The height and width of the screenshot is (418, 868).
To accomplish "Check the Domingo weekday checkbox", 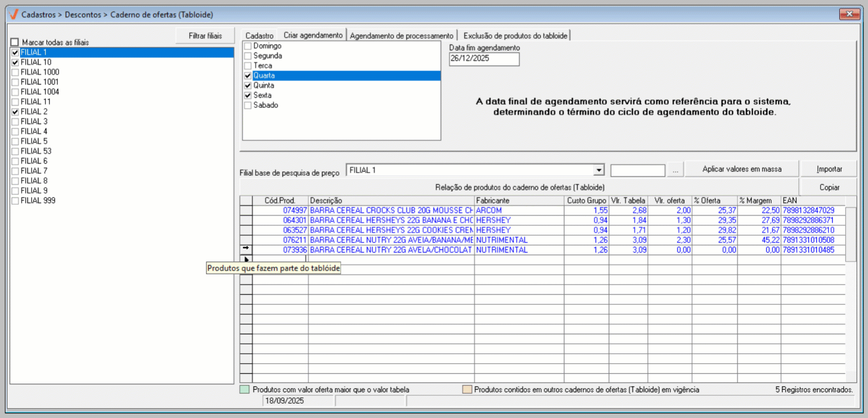I will 248,46.
